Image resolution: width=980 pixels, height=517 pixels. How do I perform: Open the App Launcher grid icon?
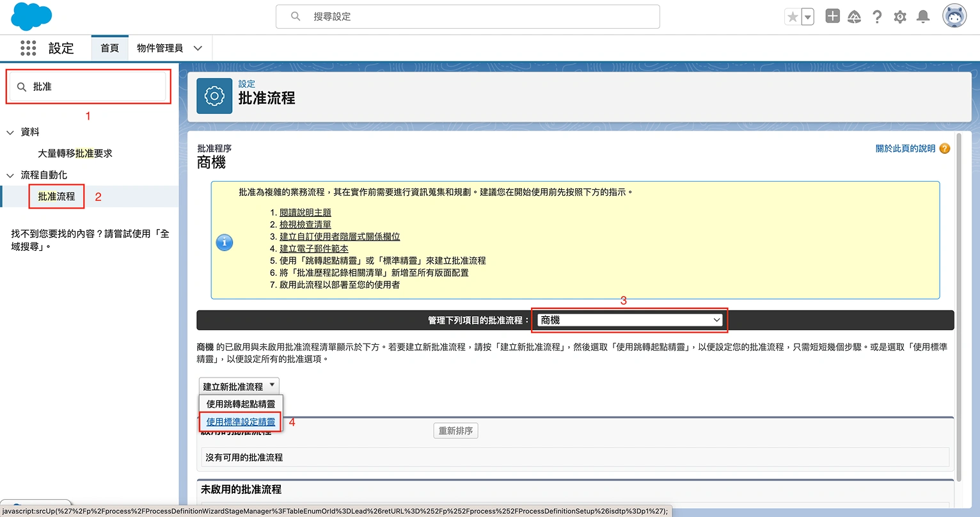tap(28, 48)
